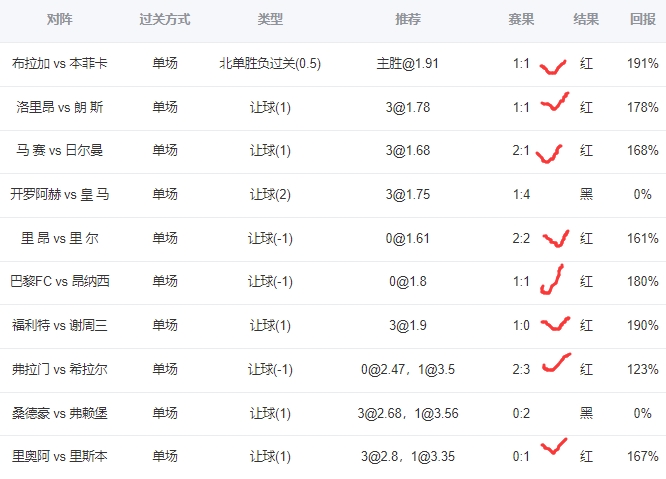The image size is (666, 479).
Task: Click the red checkmark in the 福利特 vs 谢周三 row
Action: [x=555, y=324]
